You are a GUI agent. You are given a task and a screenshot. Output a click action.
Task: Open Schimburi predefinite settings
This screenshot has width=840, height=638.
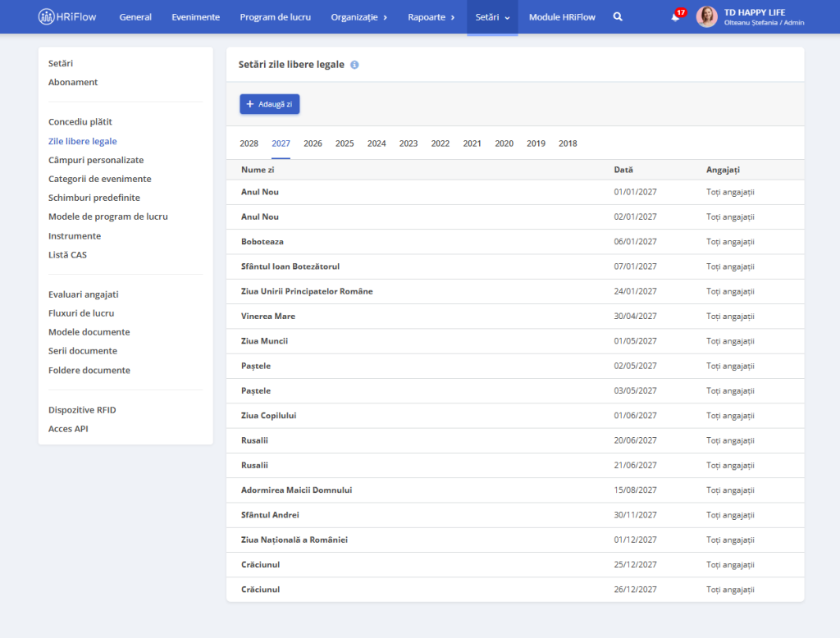tap(94, 198)
